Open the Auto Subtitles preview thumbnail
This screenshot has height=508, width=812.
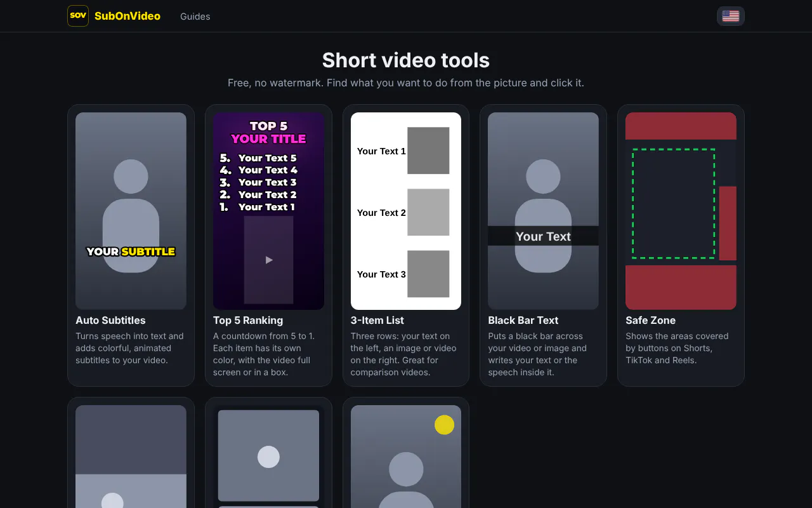pos(131,211)
